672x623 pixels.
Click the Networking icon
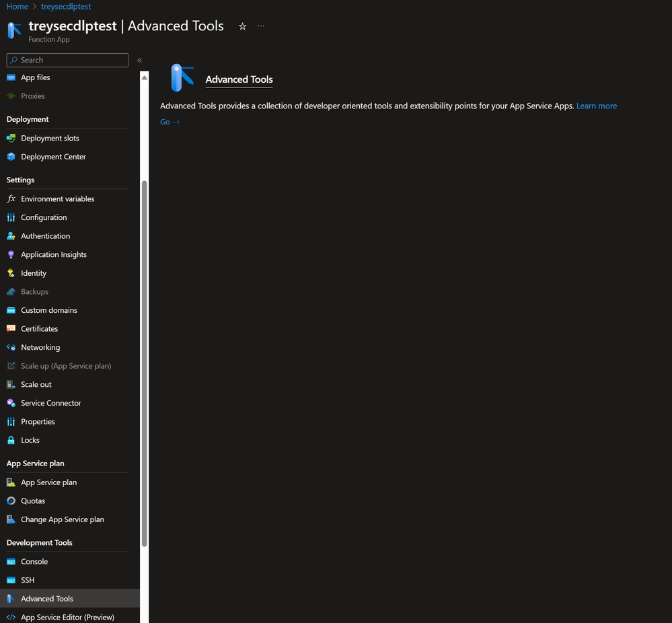click(11, 347)
